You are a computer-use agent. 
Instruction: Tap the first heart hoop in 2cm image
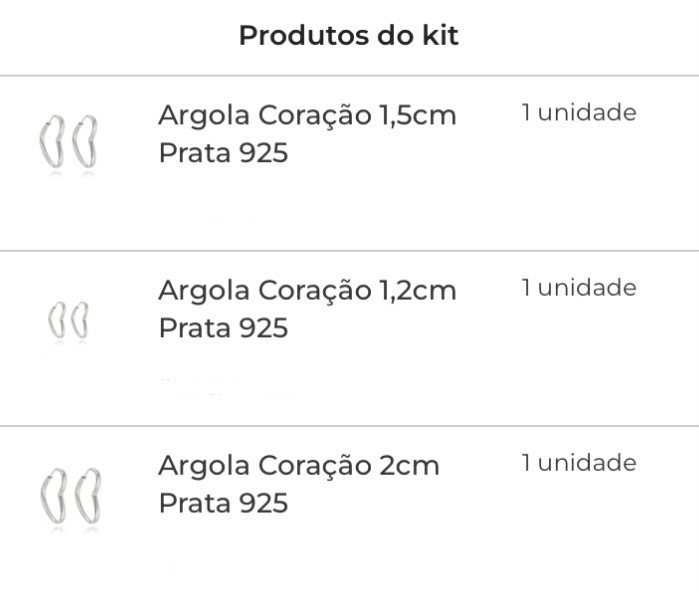pos(53,496)
